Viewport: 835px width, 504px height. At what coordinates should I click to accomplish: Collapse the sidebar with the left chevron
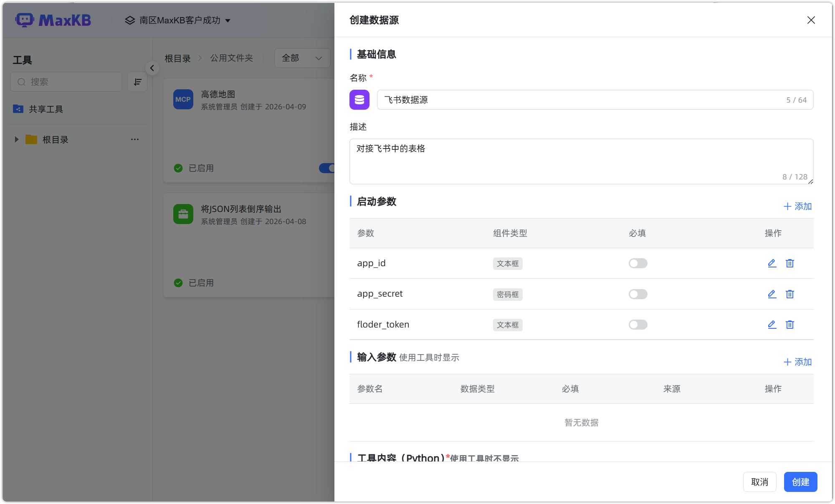pos(152,68)
